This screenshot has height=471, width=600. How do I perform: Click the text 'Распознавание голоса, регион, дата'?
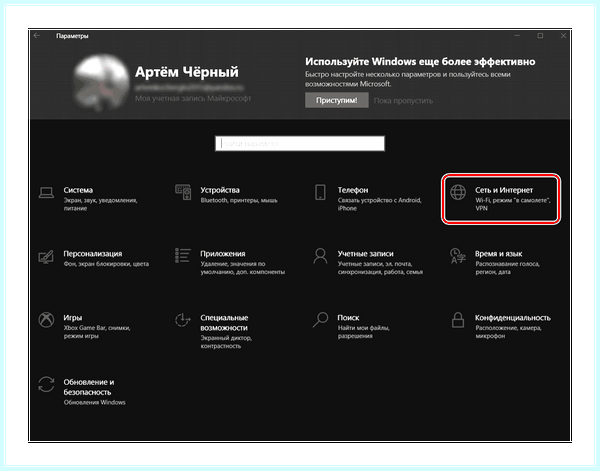[507, 268]
